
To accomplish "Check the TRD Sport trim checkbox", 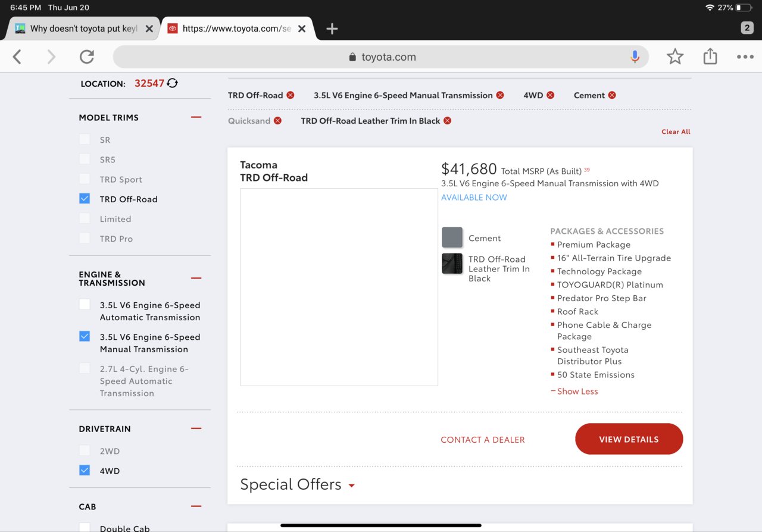I will click(85, 179).
